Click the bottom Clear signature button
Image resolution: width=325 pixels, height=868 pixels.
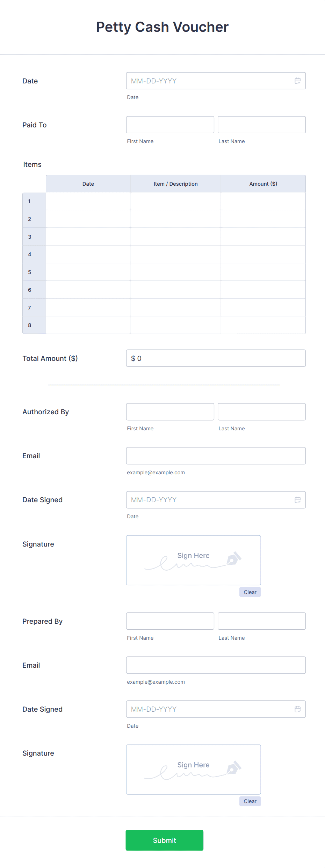250,801
